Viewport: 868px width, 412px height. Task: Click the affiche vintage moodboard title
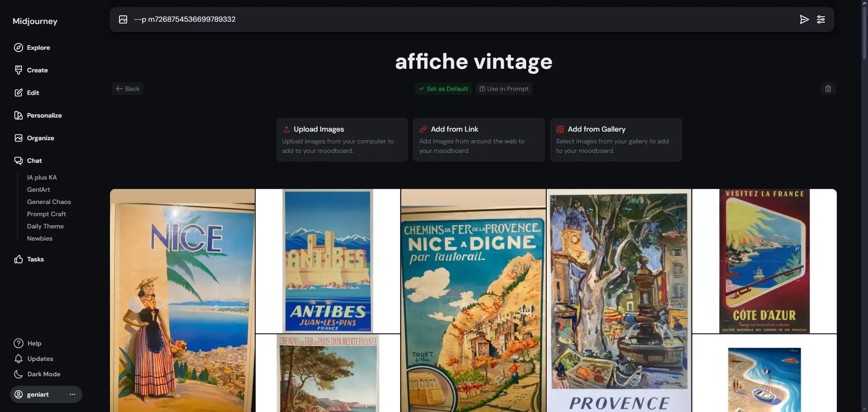(474, 62)
